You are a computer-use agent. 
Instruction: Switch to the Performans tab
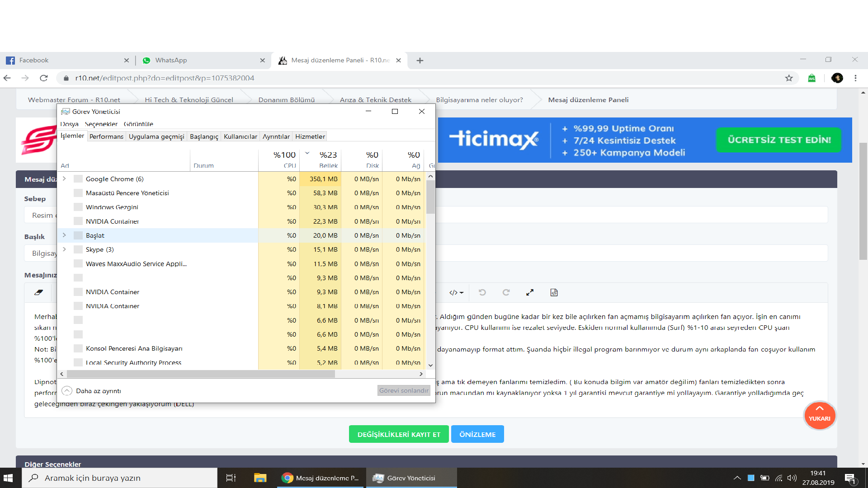(106, 136)
